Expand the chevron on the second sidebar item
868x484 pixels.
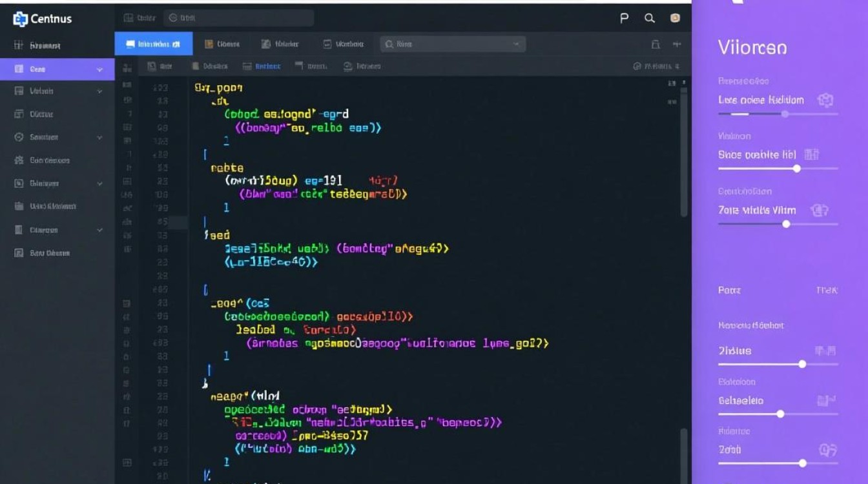pyautogui.click(x=99, y=92)
